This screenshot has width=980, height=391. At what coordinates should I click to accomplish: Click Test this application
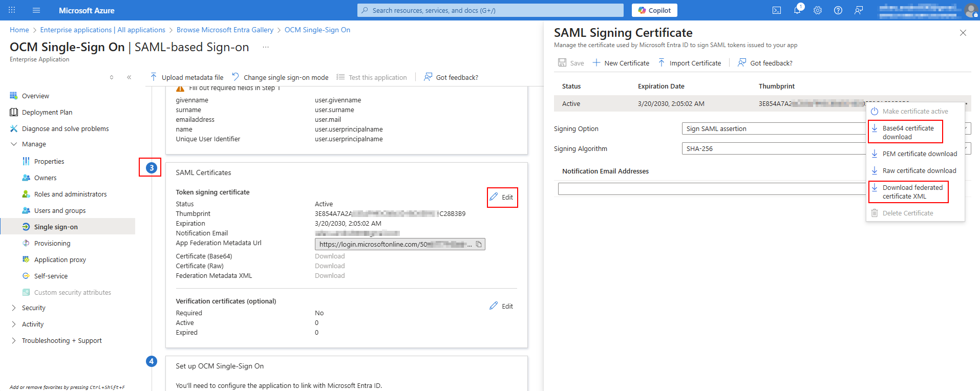click(372, 77)
